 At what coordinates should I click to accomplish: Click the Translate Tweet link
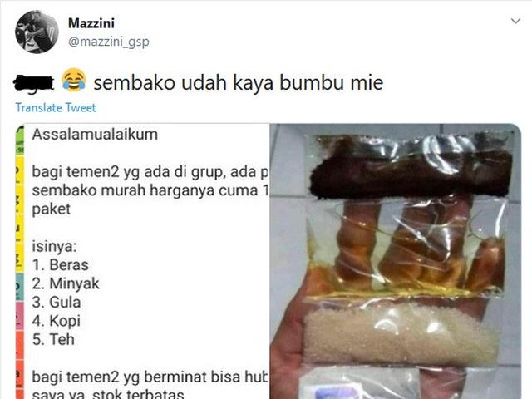pyautogui.click(x=56, y=107)
